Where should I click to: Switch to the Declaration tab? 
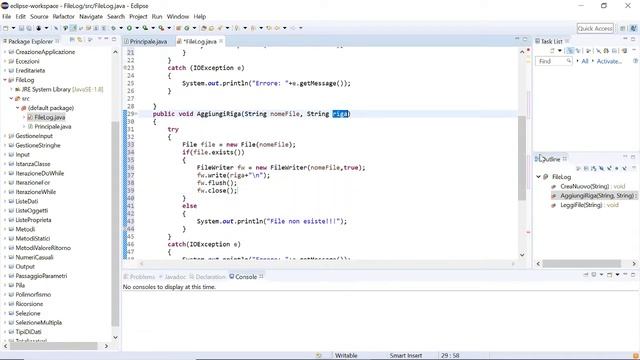coord(207,277)
